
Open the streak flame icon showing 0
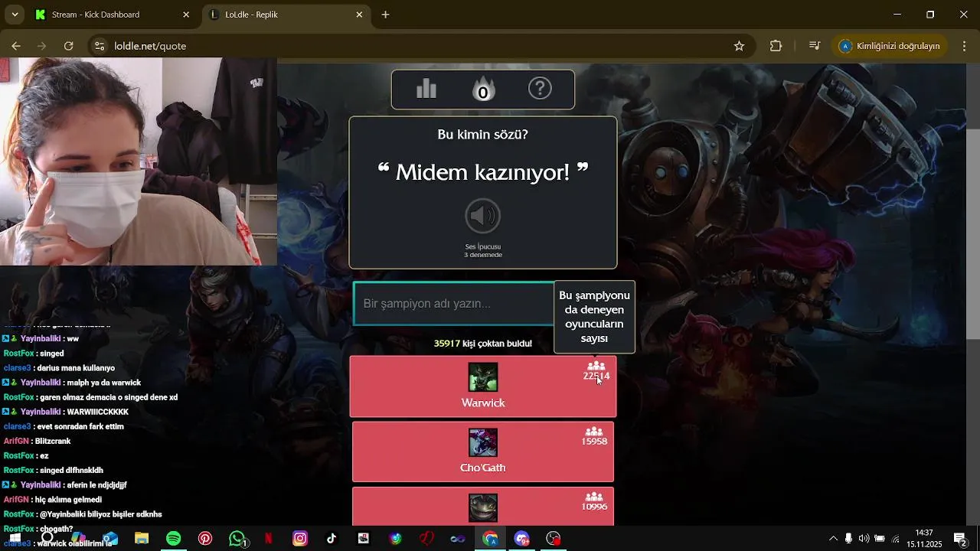(483, 90)
